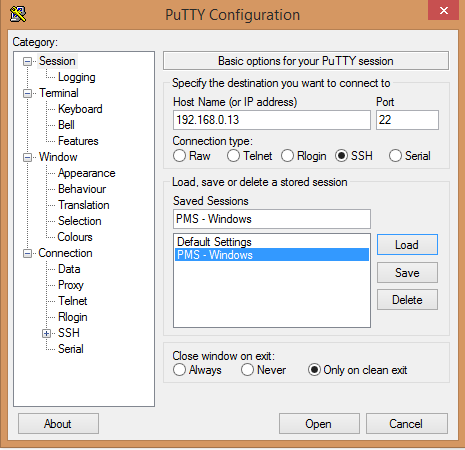Open the Selection settings category
The image size is (465, 450).
pyautogui.click(x=80, y=221)
